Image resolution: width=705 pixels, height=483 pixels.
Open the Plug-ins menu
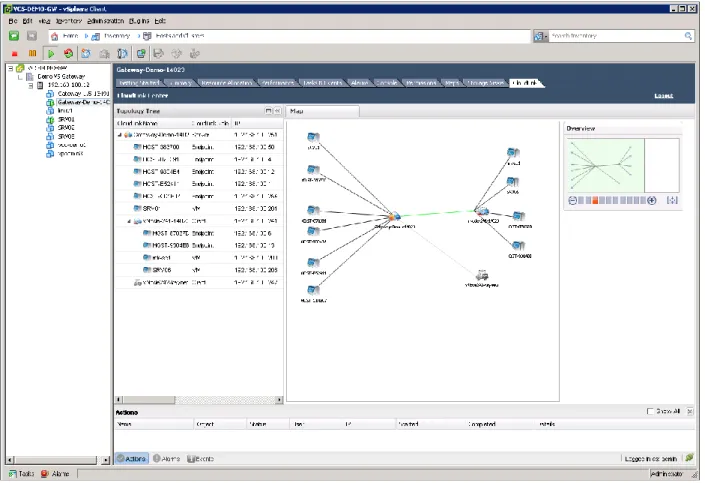[139, 21]
